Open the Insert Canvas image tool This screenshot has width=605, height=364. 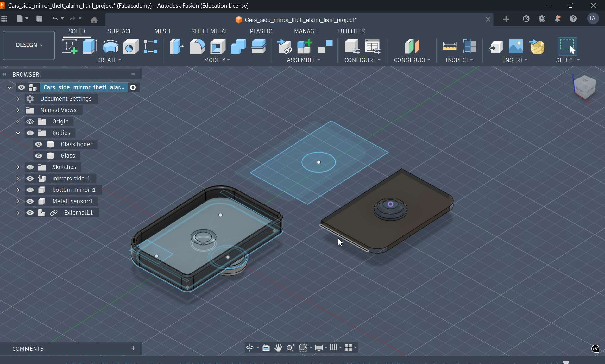pyautogui.click(x=516, y=47)
